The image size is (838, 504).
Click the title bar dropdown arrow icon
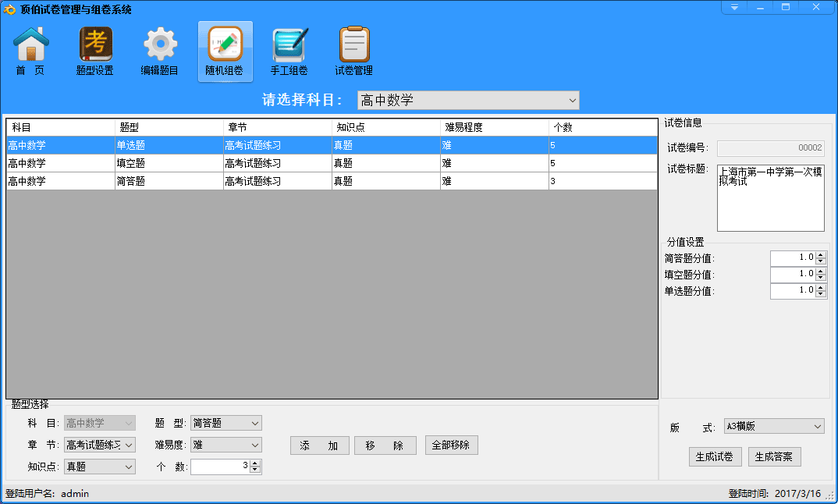click(734, 7)
